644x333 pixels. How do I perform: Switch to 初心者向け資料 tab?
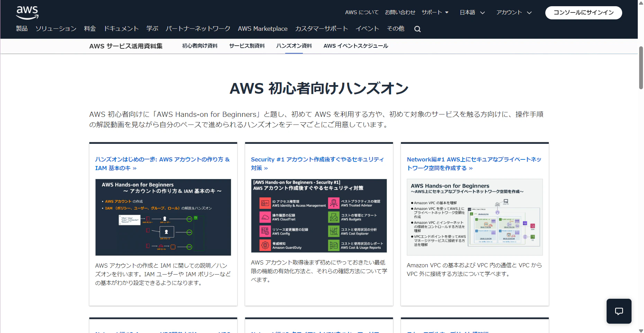click(200, 46)
